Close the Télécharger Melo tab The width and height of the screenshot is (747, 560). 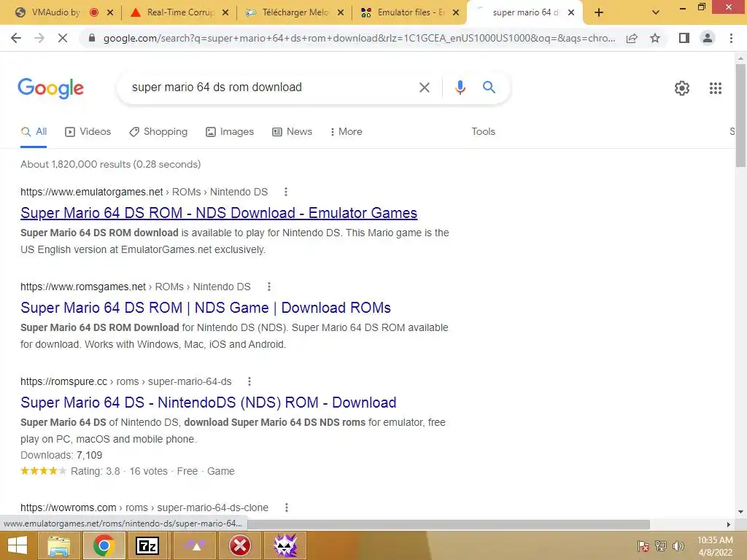341,13
